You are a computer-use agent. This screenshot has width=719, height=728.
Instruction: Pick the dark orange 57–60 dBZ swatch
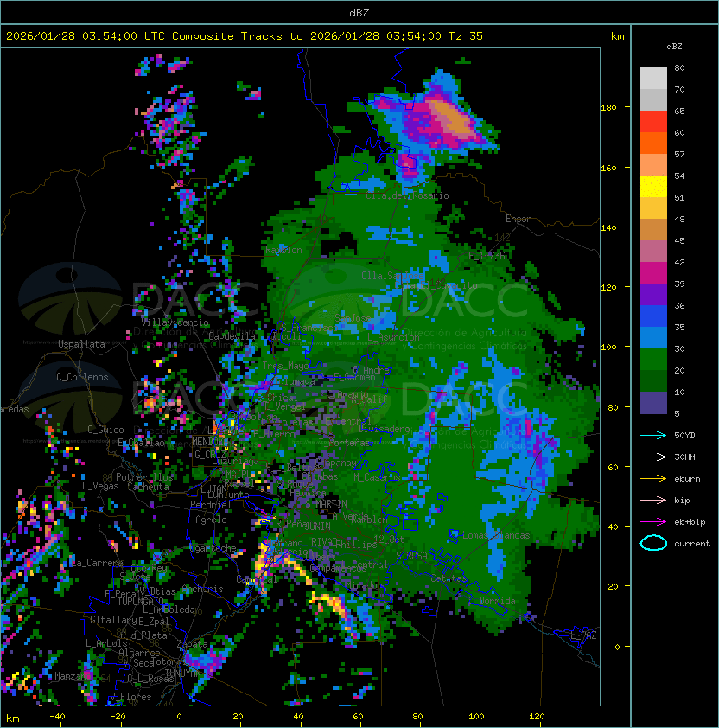click(653, 143)
